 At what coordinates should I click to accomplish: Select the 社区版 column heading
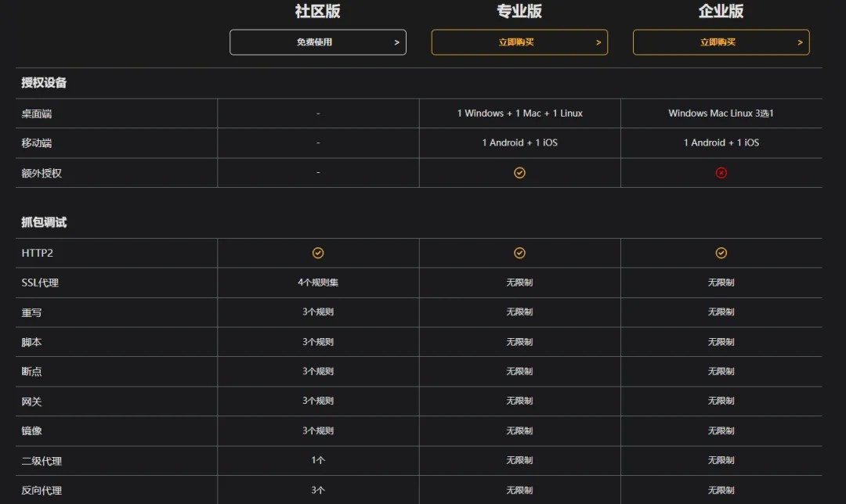pos(317,11)
